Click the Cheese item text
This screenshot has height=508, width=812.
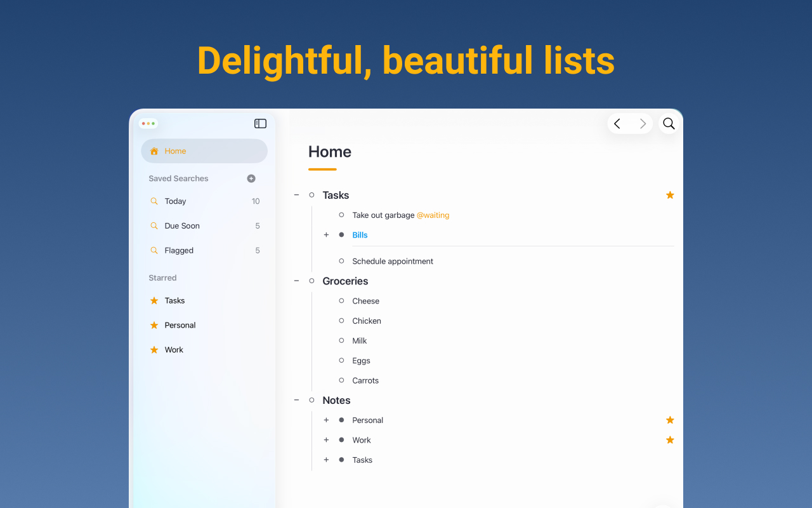click(366, 301)
